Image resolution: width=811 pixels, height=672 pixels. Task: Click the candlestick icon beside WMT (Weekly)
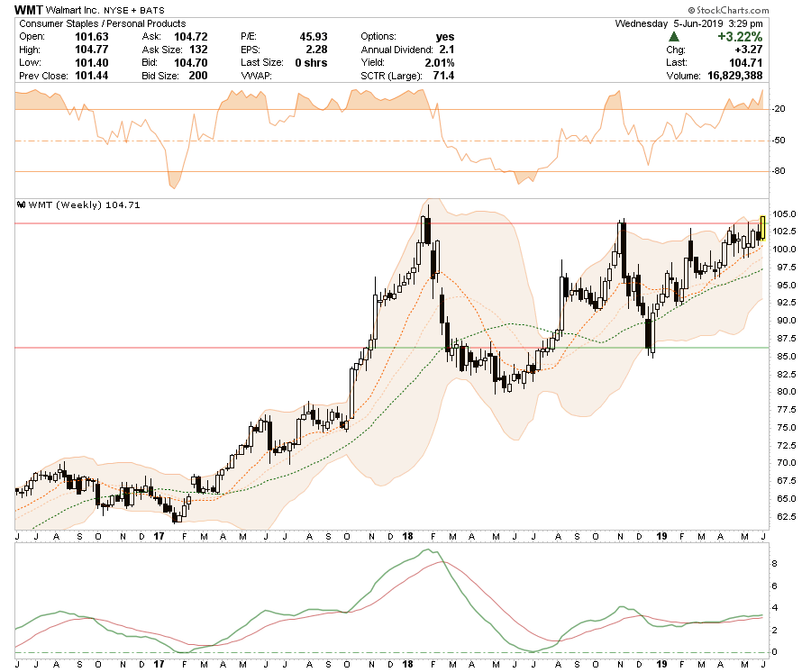(x=22, y=204)
